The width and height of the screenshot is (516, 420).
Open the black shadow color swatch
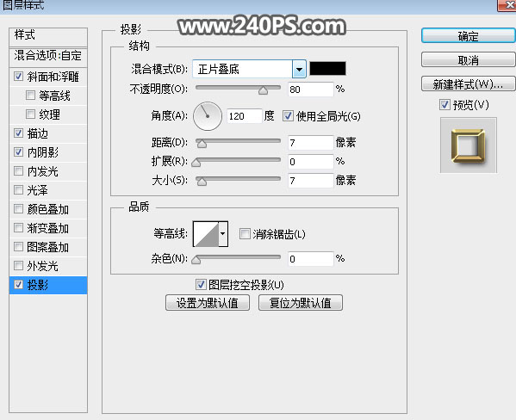(x=327, y=68)
